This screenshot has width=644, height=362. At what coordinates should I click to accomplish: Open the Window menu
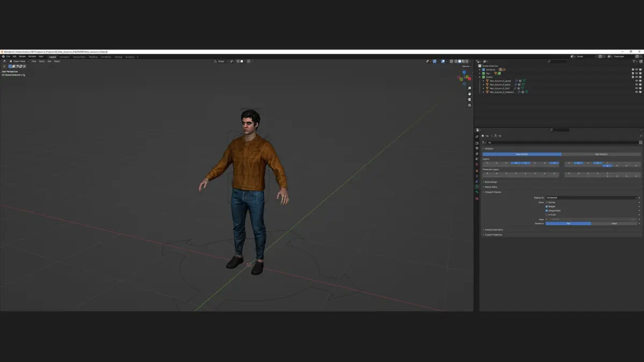[32, 56]
